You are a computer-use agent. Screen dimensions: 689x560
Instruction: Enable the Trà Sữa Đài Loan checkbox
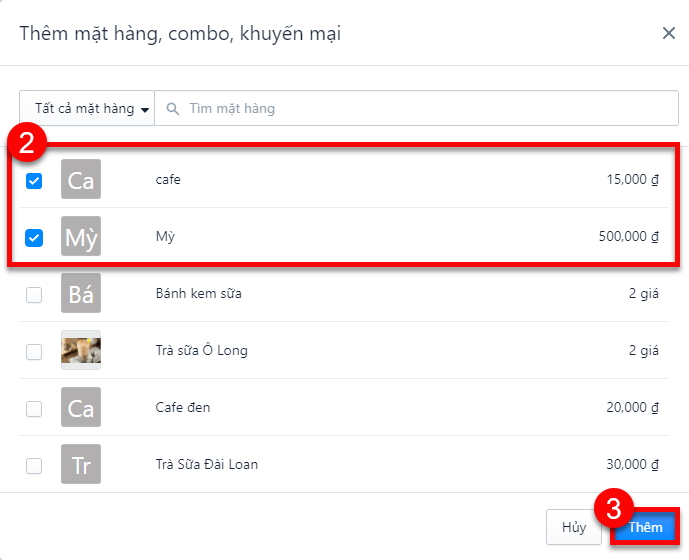(34, 466)
